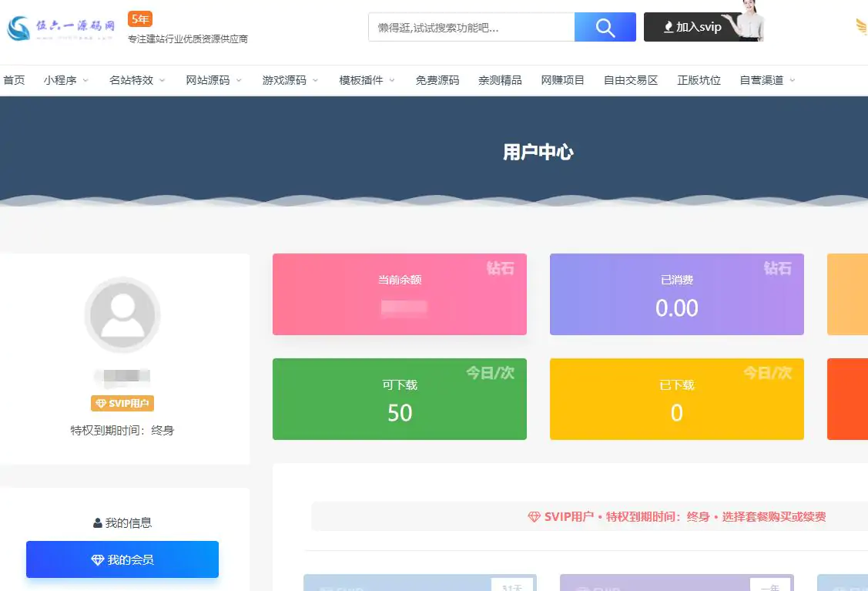Click the 50 value in 可下载 card
This screenshot has width=868, height=591.
pyautogui.click(x=400, y=413)
